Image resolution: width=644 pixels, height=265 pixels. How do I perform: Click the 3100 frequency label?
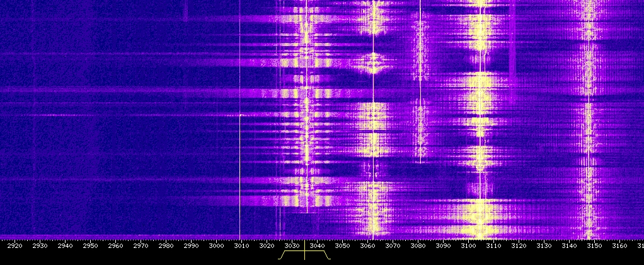point(468,246)
